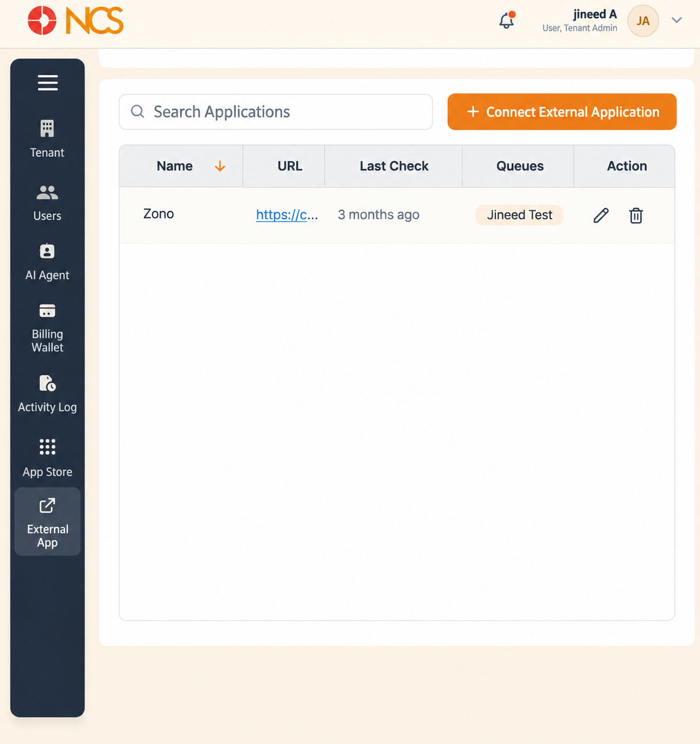Click the Jineed Test queue tag
The image size is (700, 744).
pyautogui.click(x=519, y=215)
